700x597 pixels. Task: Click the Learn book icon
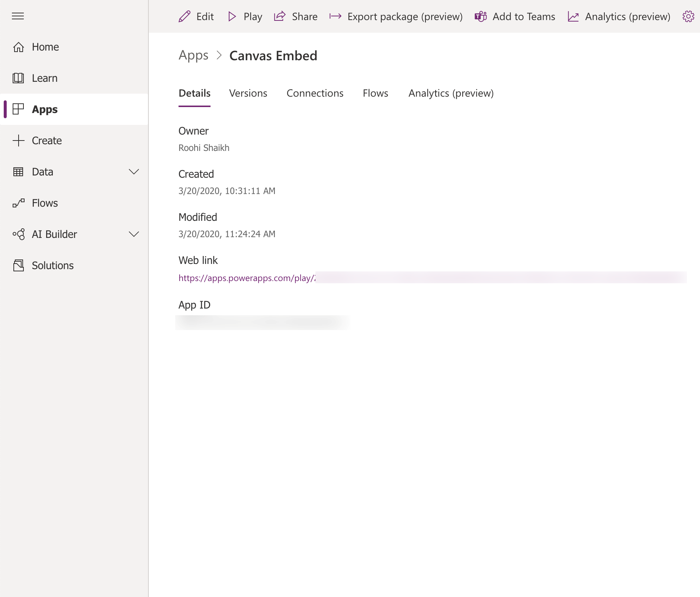[x=19, y=78]
